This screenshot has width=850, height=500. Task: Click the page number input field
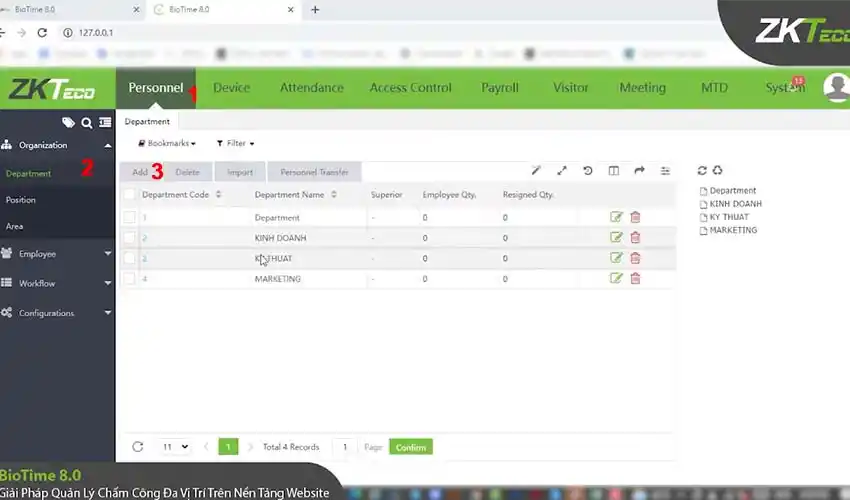344,447
